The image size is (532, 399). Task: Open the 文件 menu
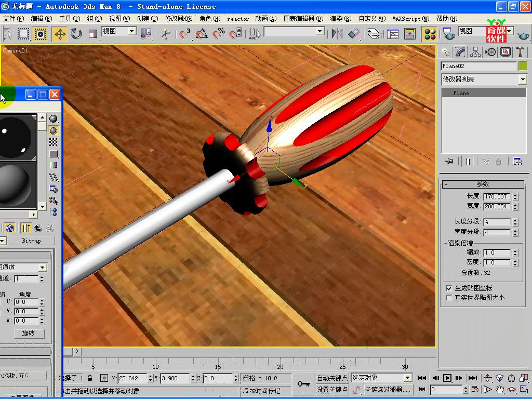(x=14, y=19)
